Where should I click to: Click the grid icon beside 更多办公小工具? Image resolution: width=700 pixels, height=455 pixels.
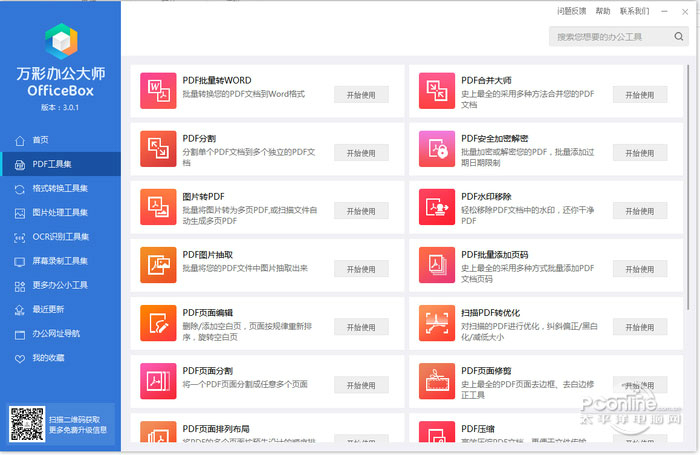tap(20, 286)
